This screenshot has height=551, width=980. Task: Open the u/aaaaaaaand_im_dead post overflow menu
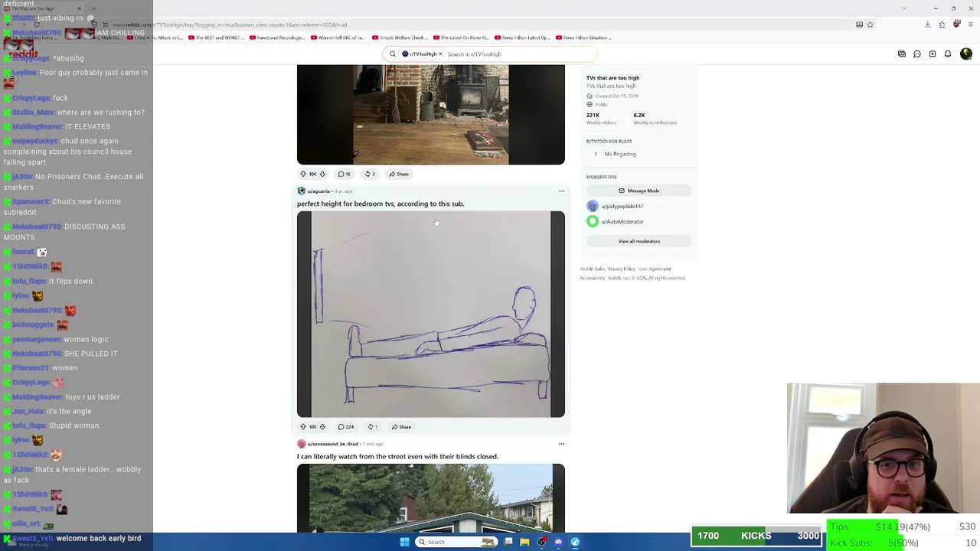pyautogui.click(x=561, y=444)
